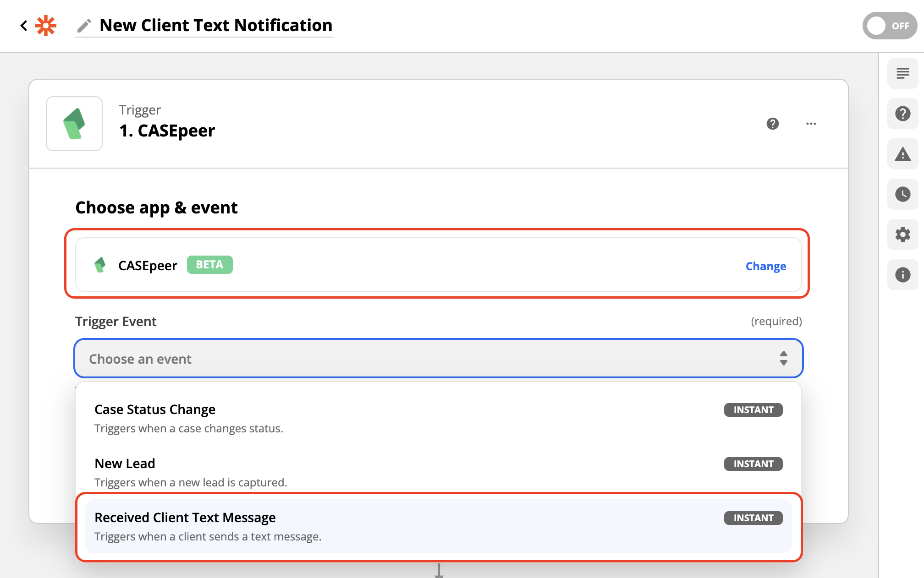Screen dimensions: 924x578
Task: Open Zap settings via the gear icon
Action: click(x=902, y=235)
